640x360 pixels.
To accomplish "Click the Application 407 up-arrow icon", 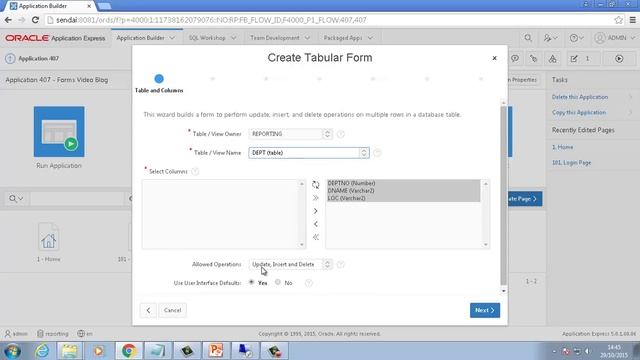I will coord(10,59).
